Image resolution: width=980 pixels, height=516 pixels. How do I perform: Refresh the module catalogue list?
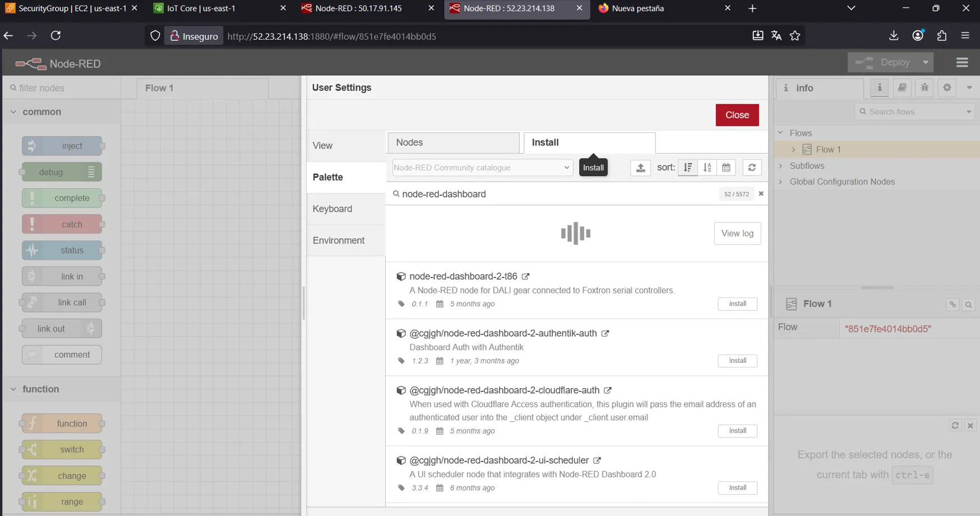pos(752,168)
